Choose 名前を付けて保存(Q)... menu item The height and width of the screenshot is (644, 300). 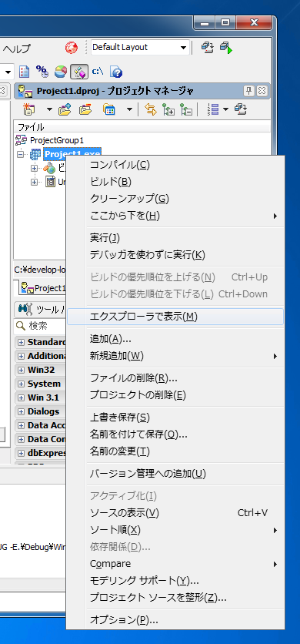click(x=175, y=434)
